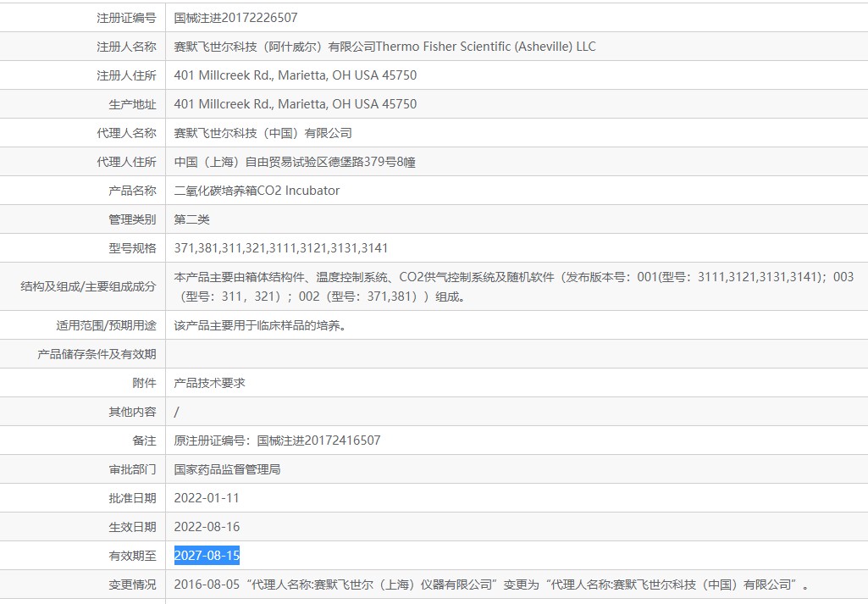The image size is (868, 604).
Task: Click the 结构及组成/主要组成成分 label
Action: [89, 286]
